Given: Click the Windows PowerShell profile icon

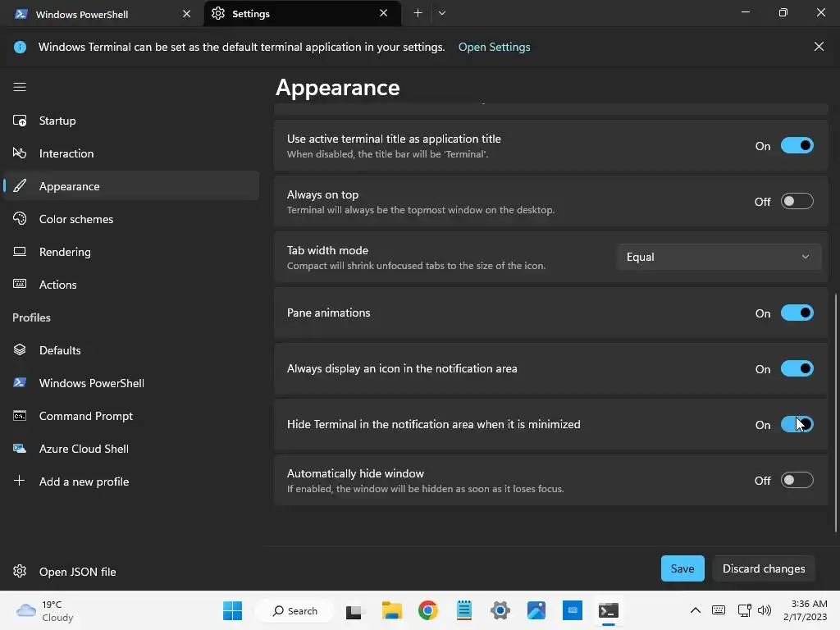Looking at the screenshot, I should (20, 382).
